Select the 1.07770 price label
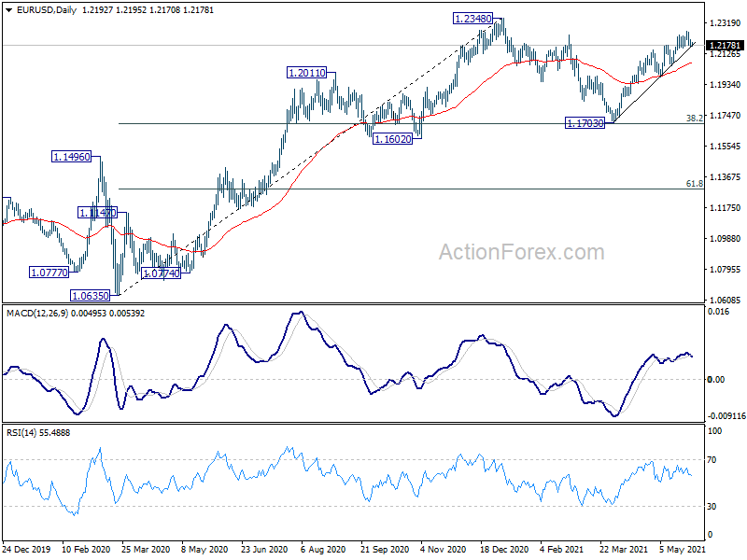747x560 pixels. (x=49, y=273)
